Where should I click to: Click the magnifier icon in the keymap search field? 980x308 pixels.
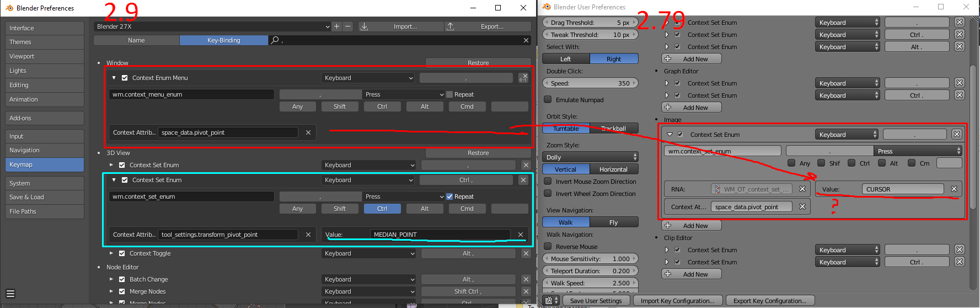pos(275,40)
